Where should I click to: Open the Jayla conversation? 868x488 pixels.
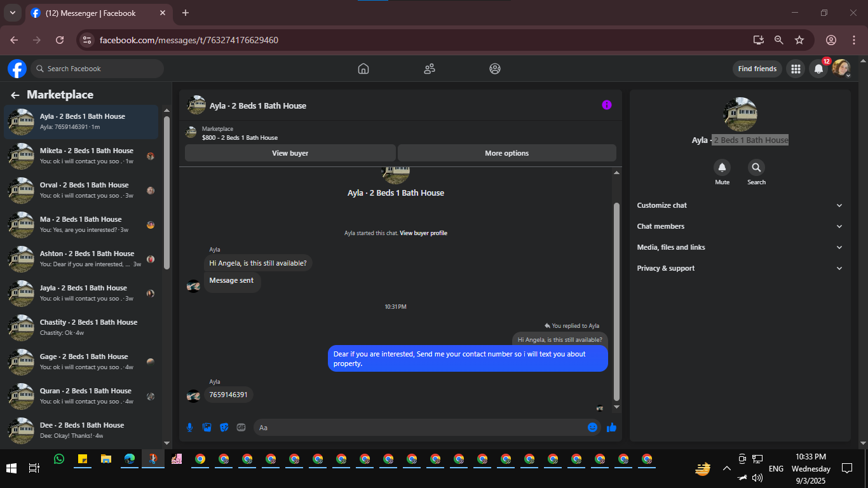(x=81, y=293)
